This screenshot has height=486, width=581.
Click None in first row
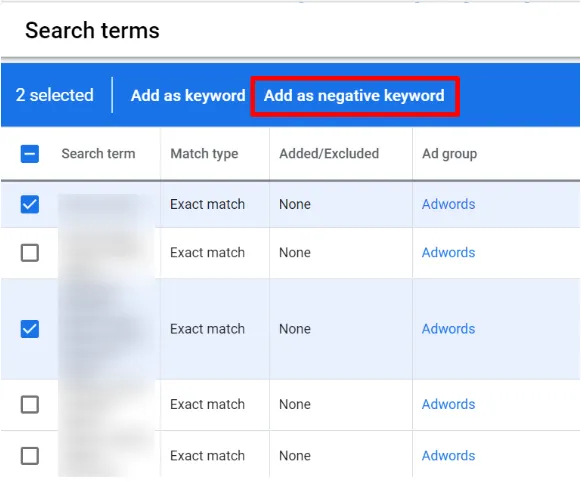(x=295, y=204)
